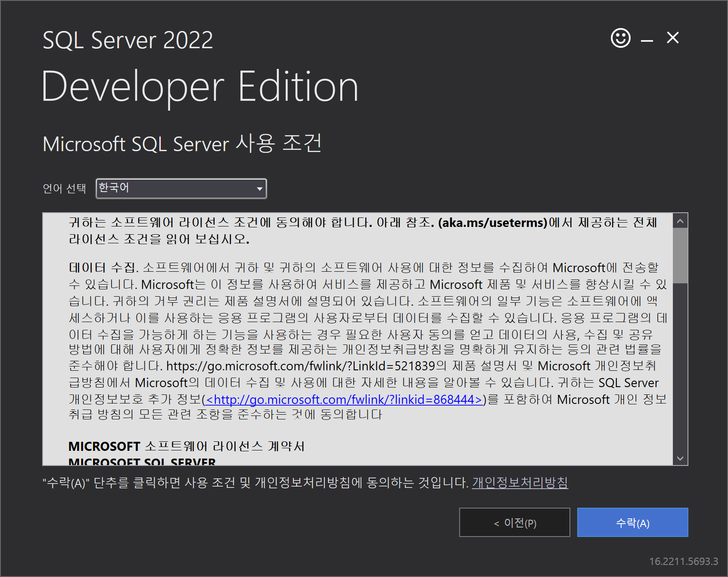Click the https://go.microsoft.com/fwlink/?LinkId=521839 text
Screen dimensions: 728x577
[301, 366]
